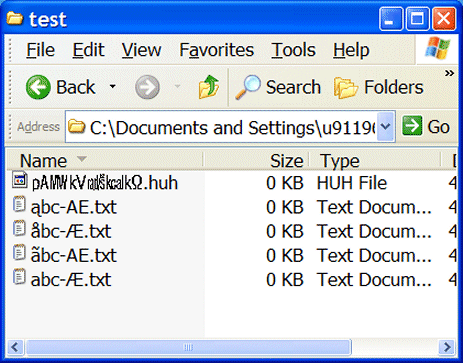
Task: Click the Back arrow icon
Action: (x=38, y=87)
